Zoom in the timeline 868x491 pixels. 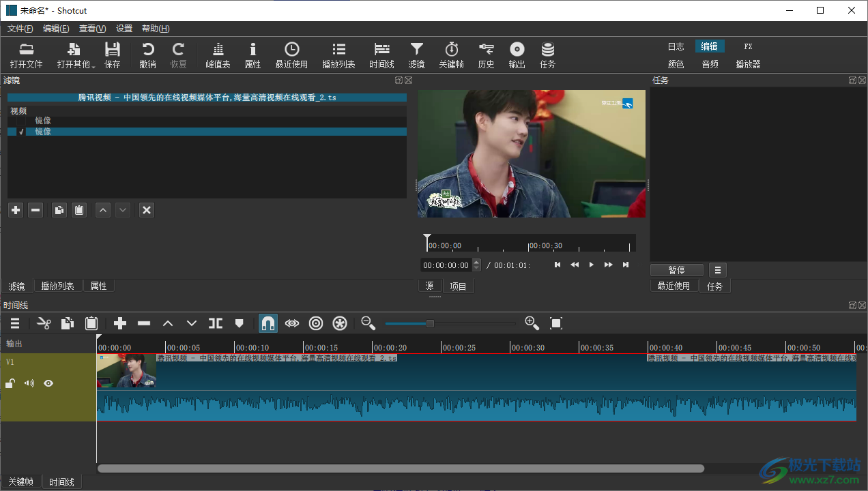(x=532, y=323)
